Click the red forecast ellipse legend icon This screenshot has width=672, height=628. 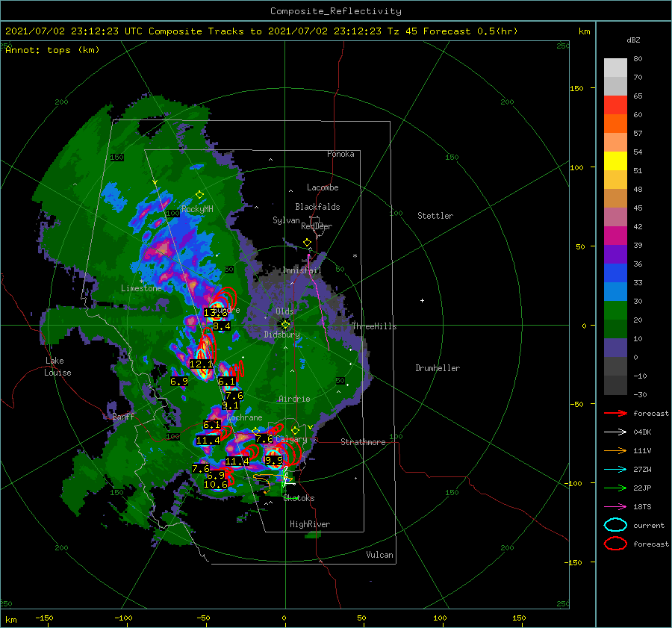point(615,544)
